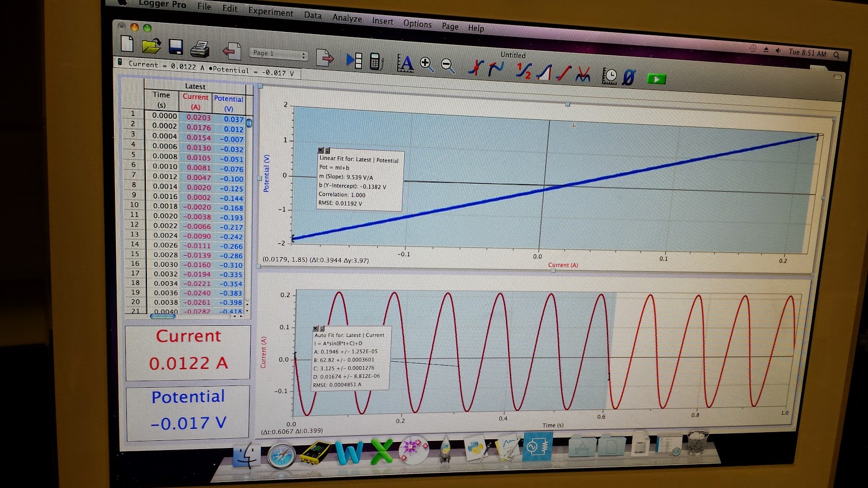Select the Current column header in data table
Screen dimensions: 868x488
pos(195,101)
